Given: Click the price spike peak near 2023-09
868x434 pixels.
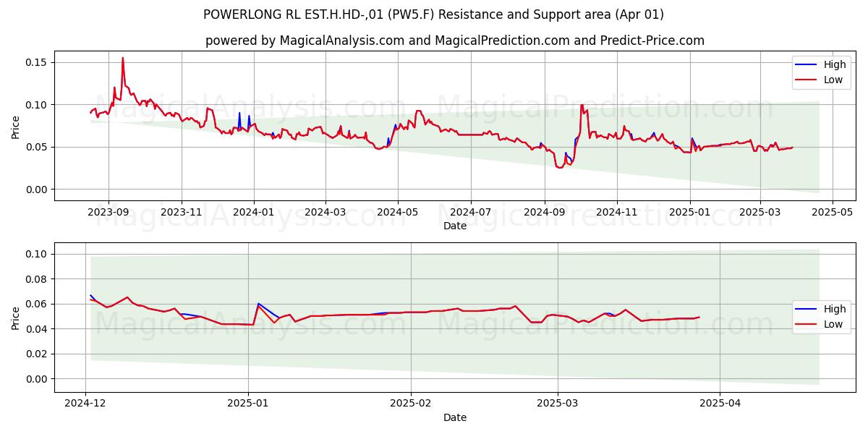Looking at the screenshot, I should pos(123,59).
